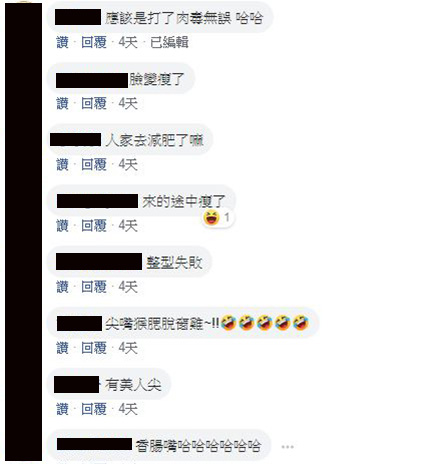Like the 臉變瘦了 comment

tap(62, 103)
